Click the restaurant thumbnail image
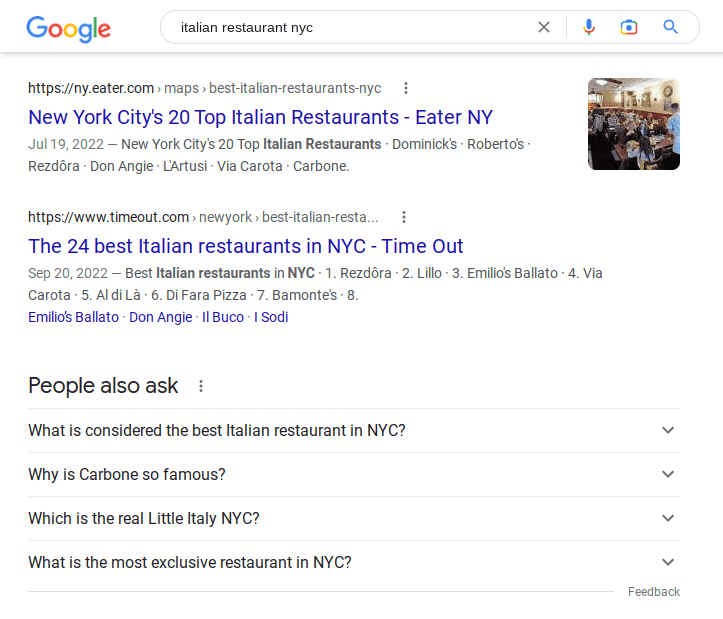The height and width of the screenshot is (619, 723). click(634, 124)
